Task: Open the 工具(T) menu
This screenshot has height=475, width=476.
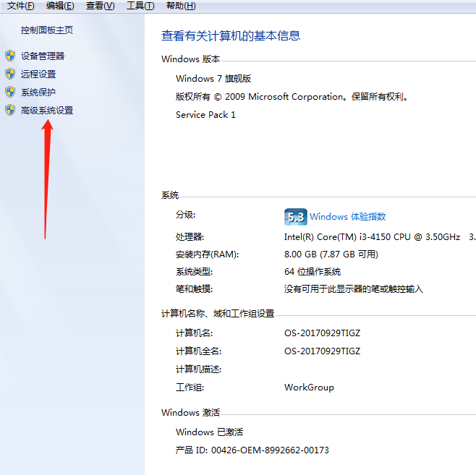Action: tap(140, 6)
